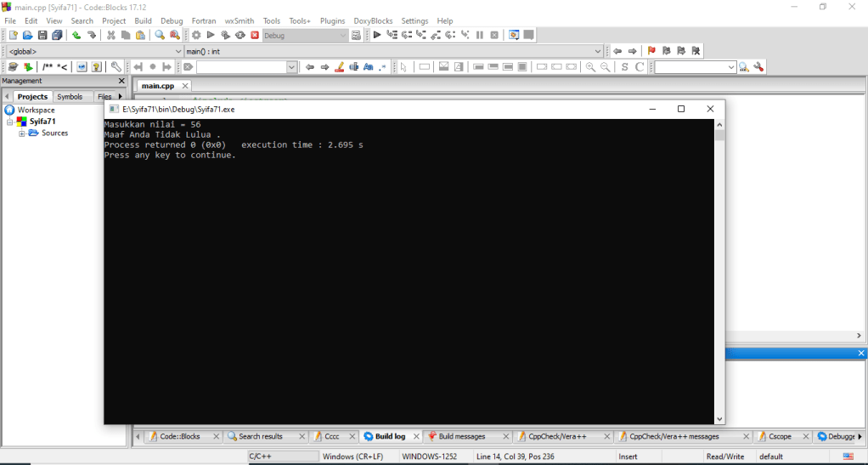Select the Syifa71 project in tree
Image resolution: width=868 pixels, height=465 pixels.
click(x=42, y=122)
